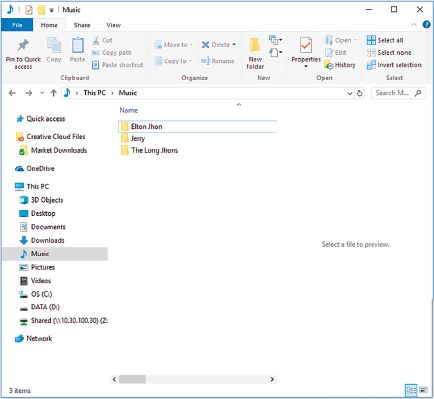The image size is (434, 399).
Task: Go up one folder level
Action: coord(53,93)
